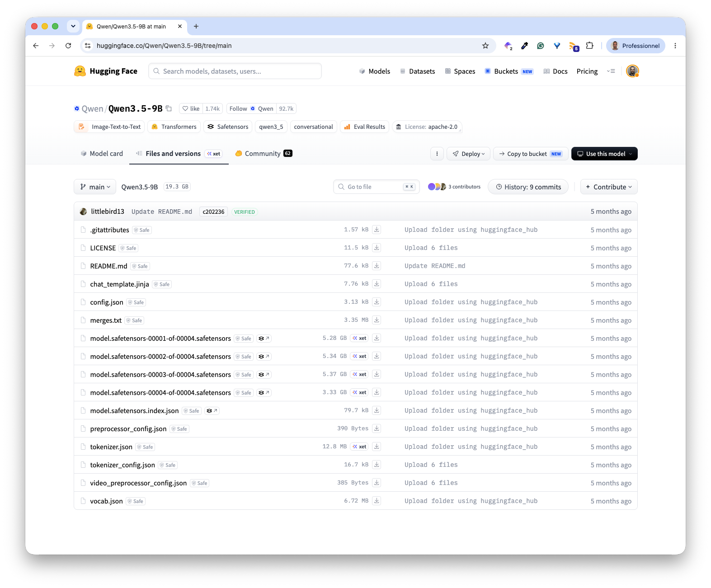Open the Community tab
Viewport: 711px width, 588px height.
[264, 154]
